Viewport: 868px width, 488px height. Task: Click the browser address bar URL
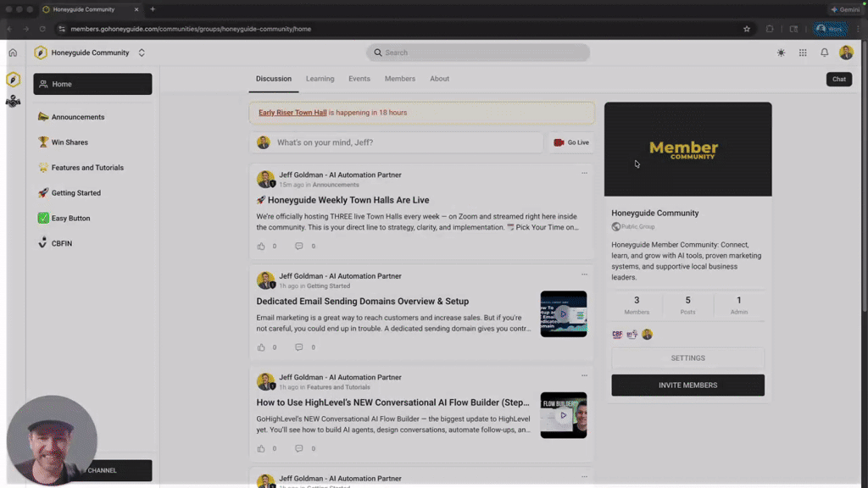coord(191,29)
